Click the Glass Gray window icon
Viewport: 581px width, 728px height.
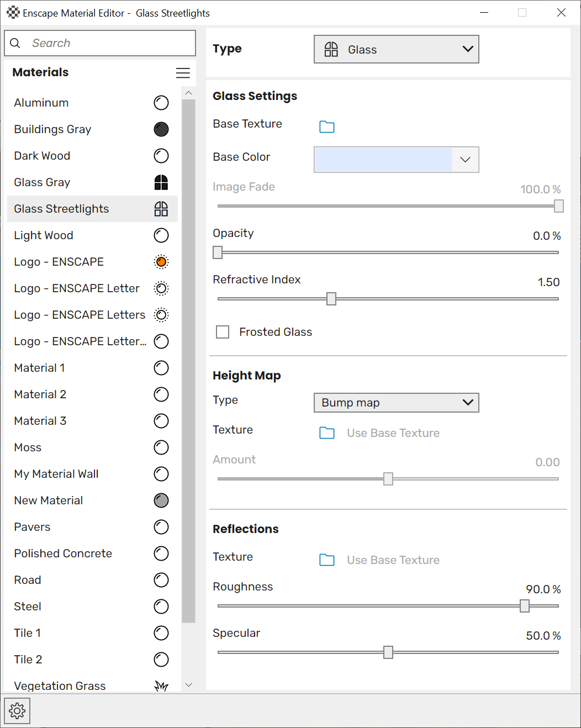point(161,182)
